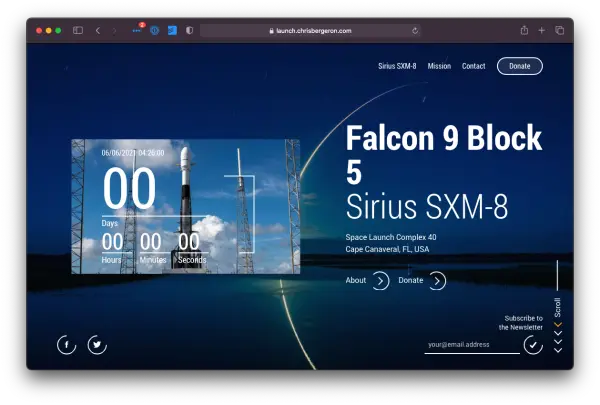Screen dimensions: 600x405
Task: Click the Scroll down chevrons
Action: 558,337
